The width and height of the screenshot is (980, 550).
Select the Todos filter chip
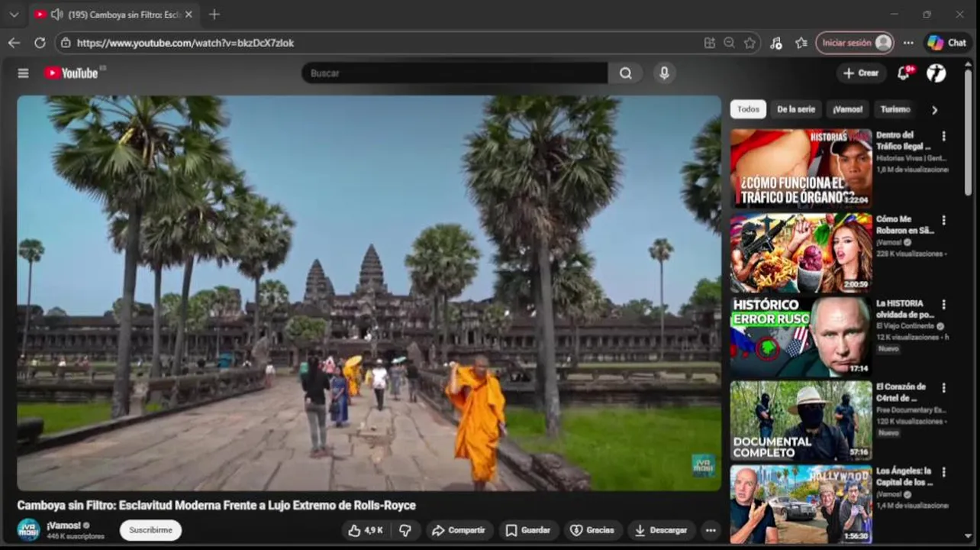(748, 109)
